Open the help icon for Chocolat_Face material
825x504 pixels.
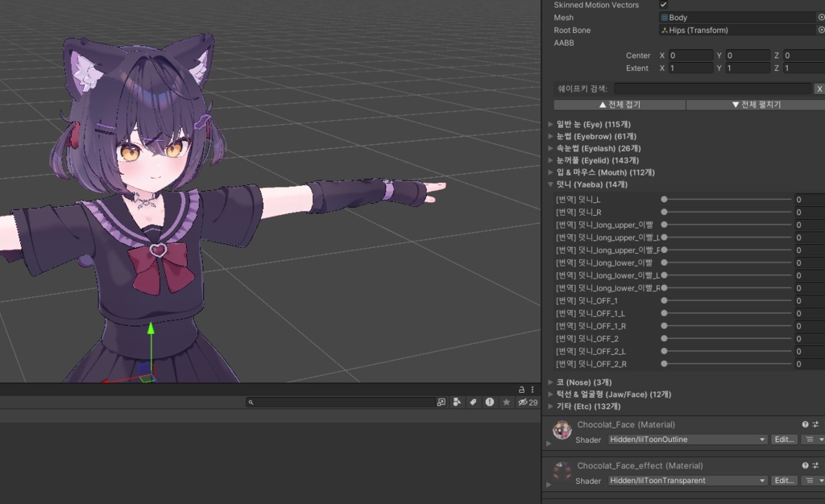(x=805, y=424)
